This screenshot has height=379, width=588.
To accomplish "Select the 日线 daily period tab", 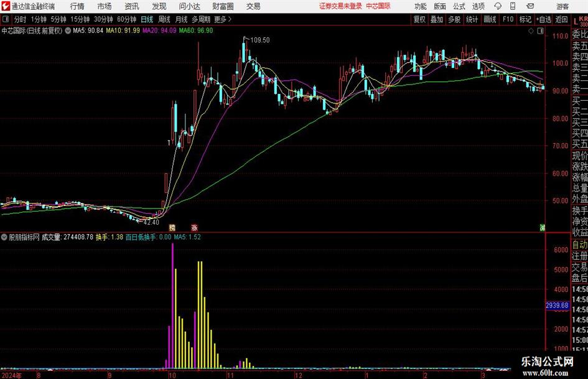I will pyautogui.click(x=147, y=19).
